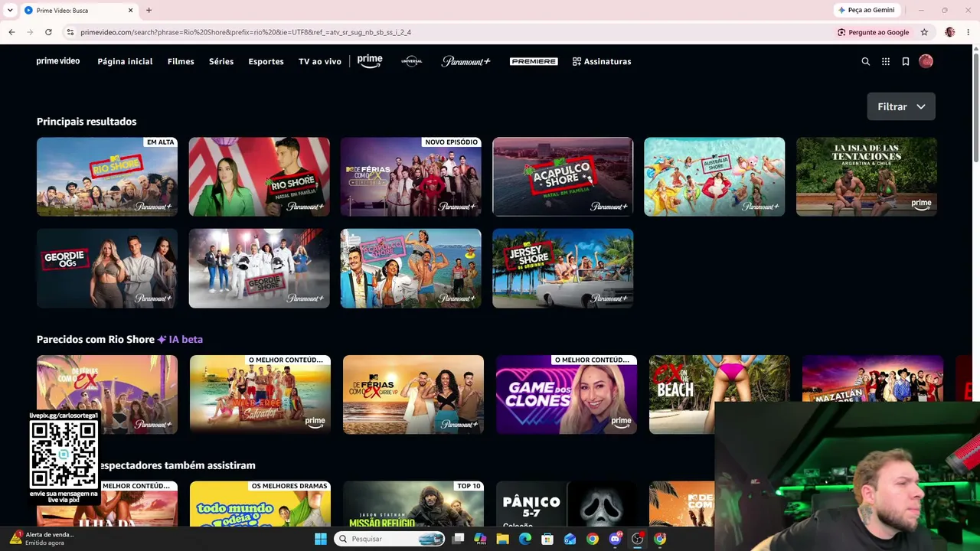Screen dimensions: 980x551
Task: Open TV ao vivo
Action: [x=320, y=61]
